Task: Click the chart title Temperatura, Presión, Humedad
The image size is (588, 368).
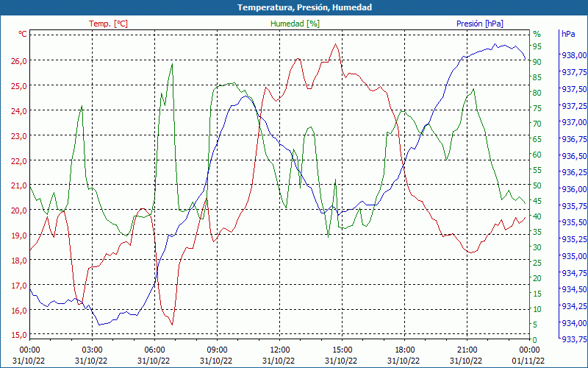Action: click(304, 7)
